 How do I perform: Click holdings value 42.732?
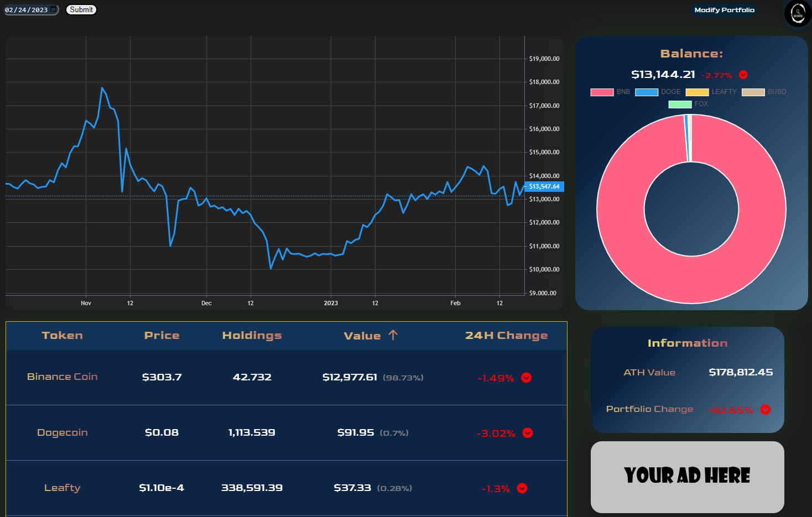coord(252,377)
